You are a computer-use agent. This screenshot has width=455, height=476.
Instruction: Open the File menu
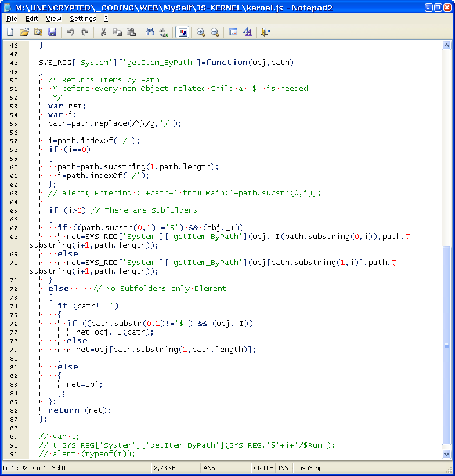point(12,19)
